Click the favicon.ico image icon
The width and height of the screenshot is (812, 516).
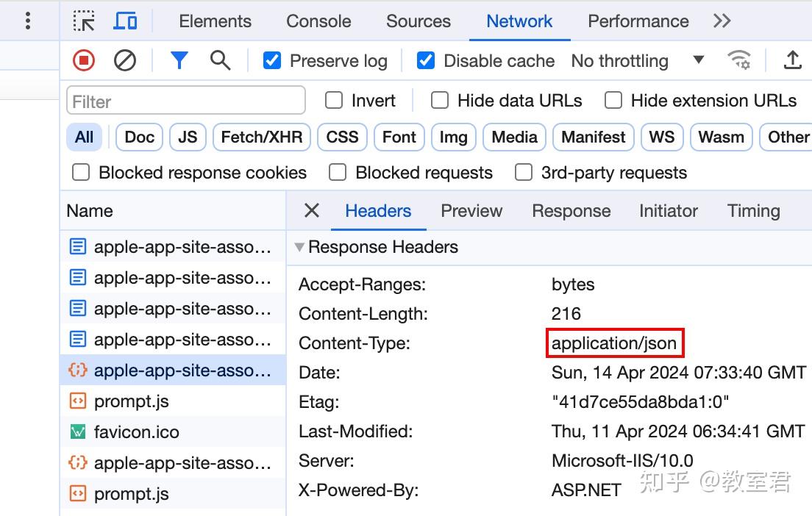pyautogui.click(x=78, y=431)
